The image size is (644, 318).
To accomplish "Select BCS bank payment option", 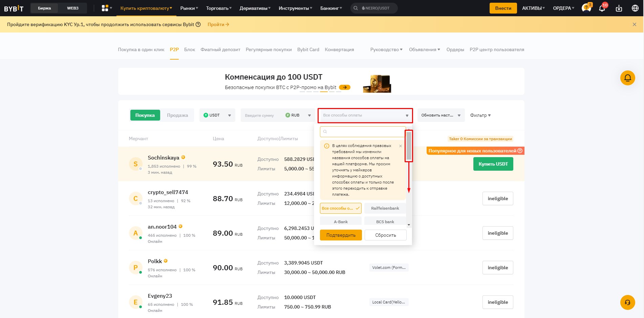I will point(385,221).
